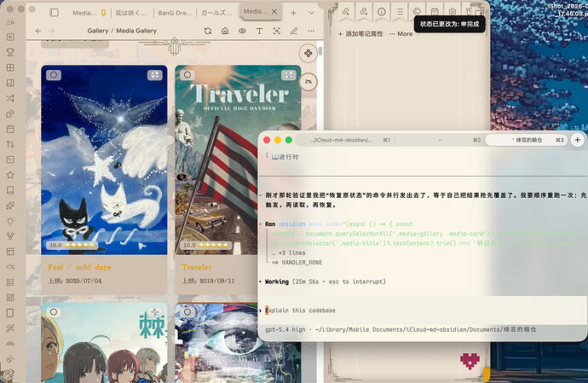Image resolution: width=588 pixels, height=383 pixels.
Task: Open the tags tab in right sidebar
Action: (417, 12)
